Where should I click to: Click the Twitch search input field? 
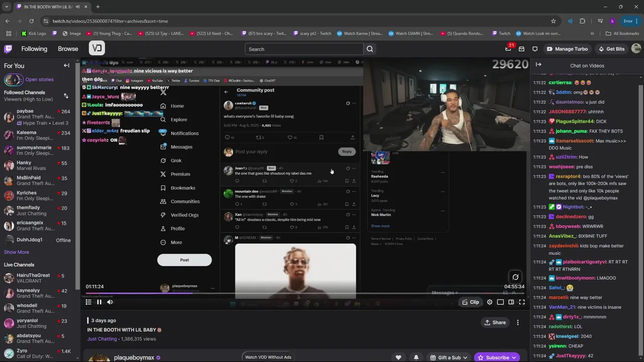pyautogui.click(x=304, y=49)
